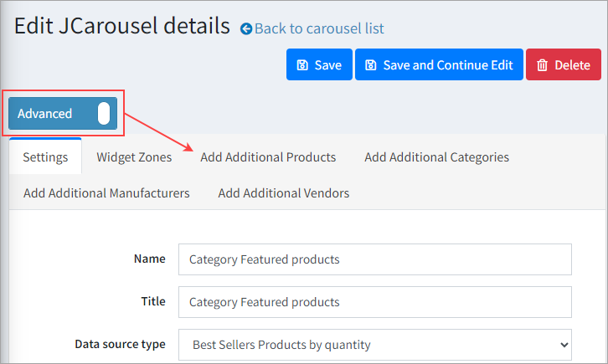Click the Advanced label on the toggle
Viewport: 608px width, 364px height.
pyautogui.click(x=45, y=114)
